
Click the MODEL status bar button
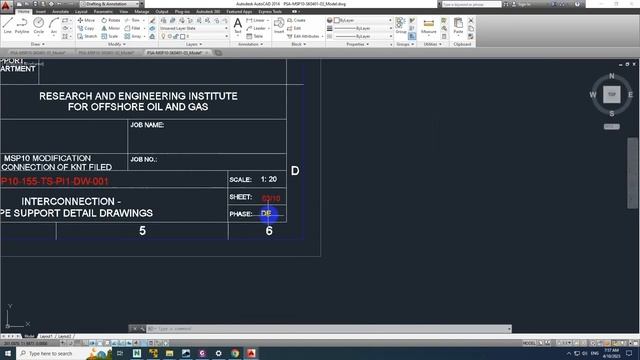point(529,343)
